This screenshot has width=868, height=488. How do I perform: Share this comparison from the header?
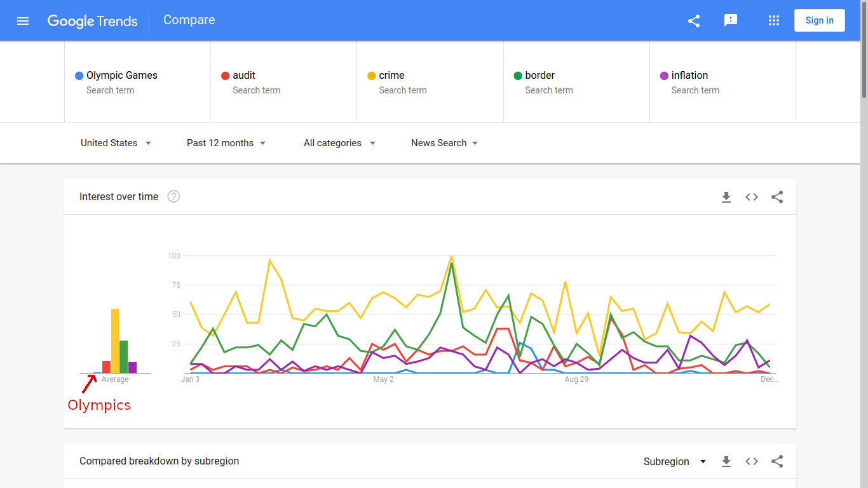[694, 21]
